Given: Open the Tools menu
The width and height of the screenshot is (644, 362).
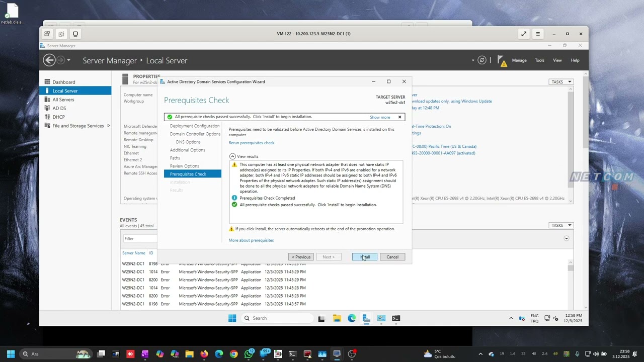Looking at the screenshot, I should point(539,60).
